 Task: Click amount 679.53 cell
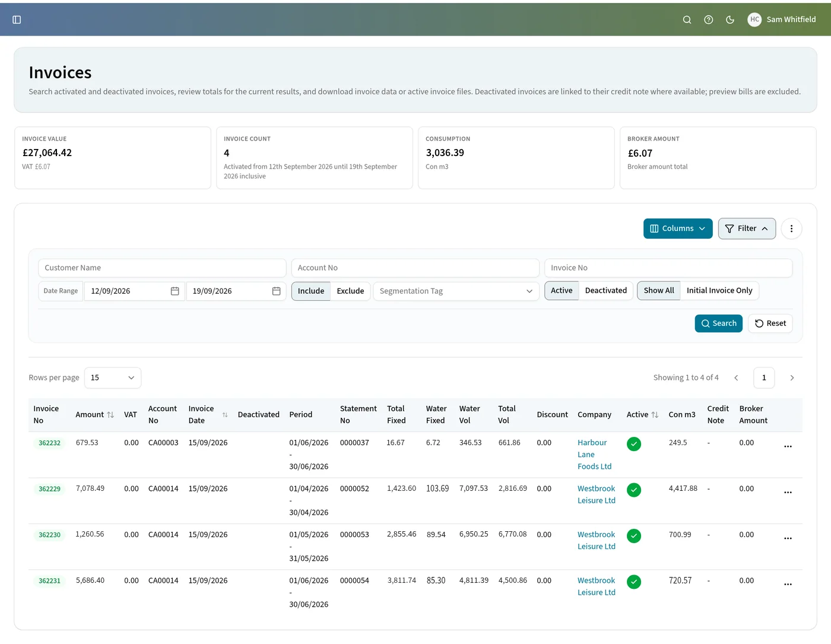click(x=87, y=443)
